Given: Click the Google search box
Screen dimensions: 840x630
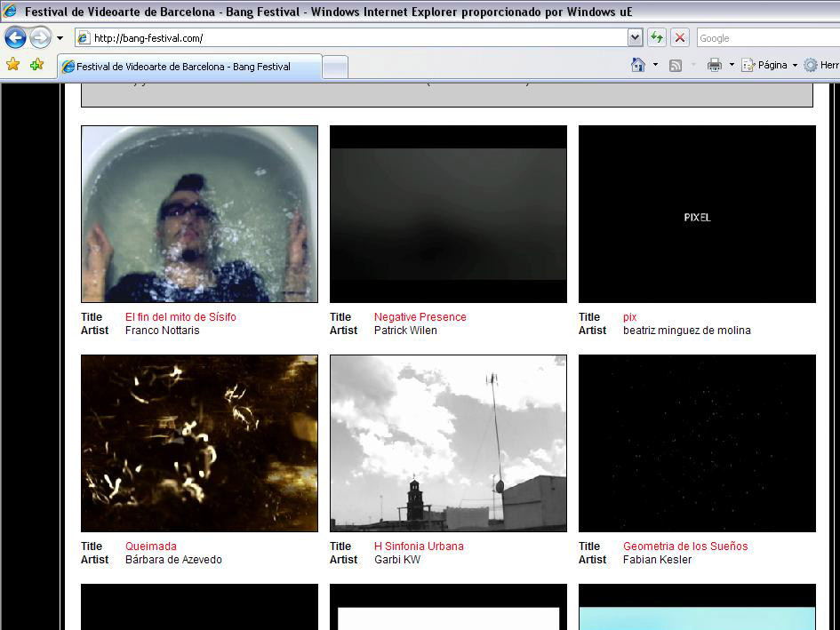Looking at the screenshot, I should (x=768, y=38).
